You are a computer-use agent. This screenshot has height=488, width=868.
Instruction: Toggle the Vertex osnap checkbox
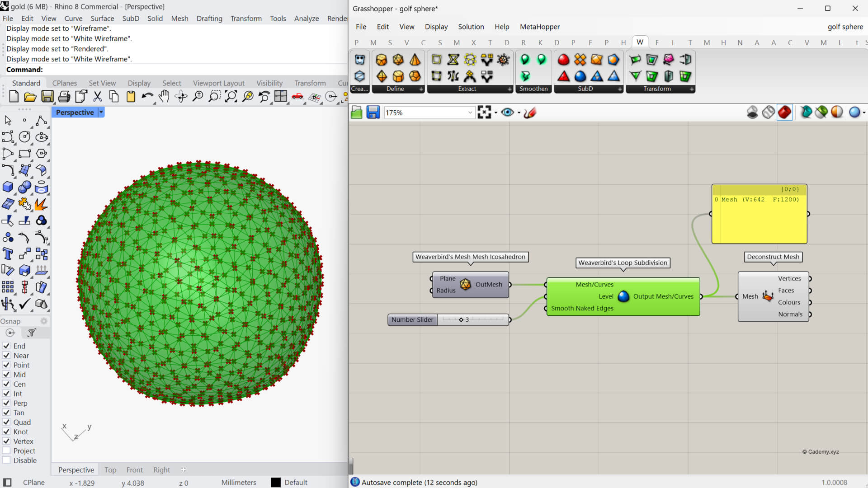click(x=6, y=441)
